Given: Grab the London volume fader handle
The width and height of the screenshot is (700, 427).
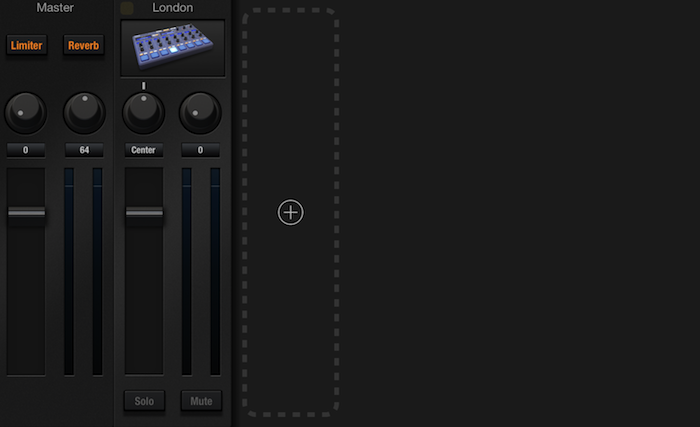Looking at the screenshot, I should 144,213.
